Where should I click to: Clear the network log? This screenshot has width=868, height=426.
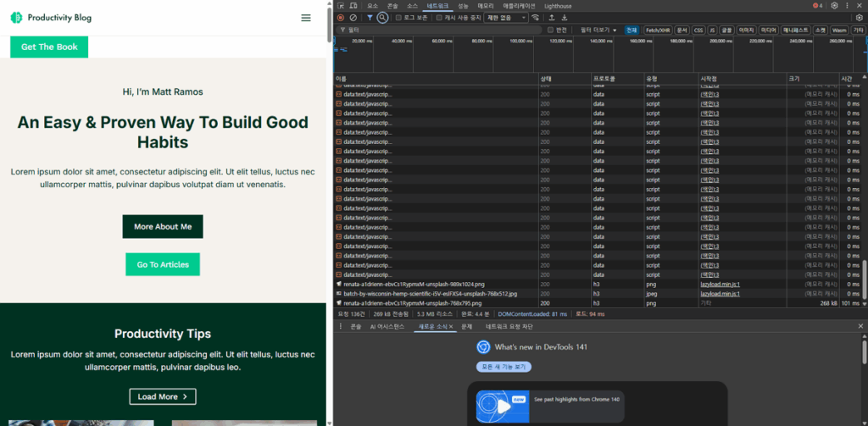tap(353, 17)
